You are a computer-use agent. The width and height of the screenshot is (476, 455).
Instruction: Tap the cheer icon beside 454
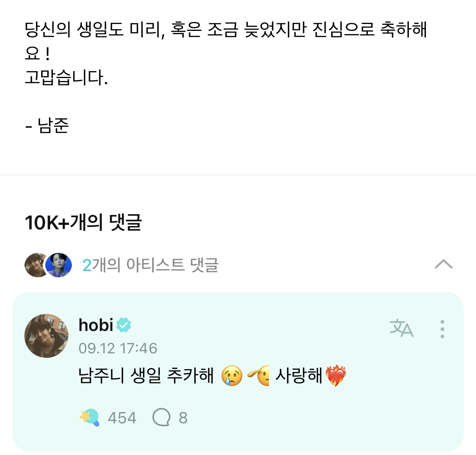90,418
